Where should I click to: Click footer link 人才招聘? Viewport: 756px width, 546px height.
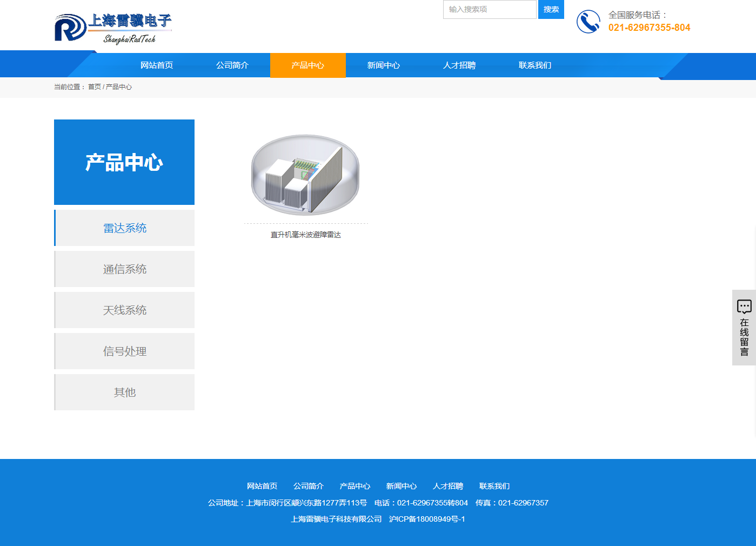coord(448,486)
